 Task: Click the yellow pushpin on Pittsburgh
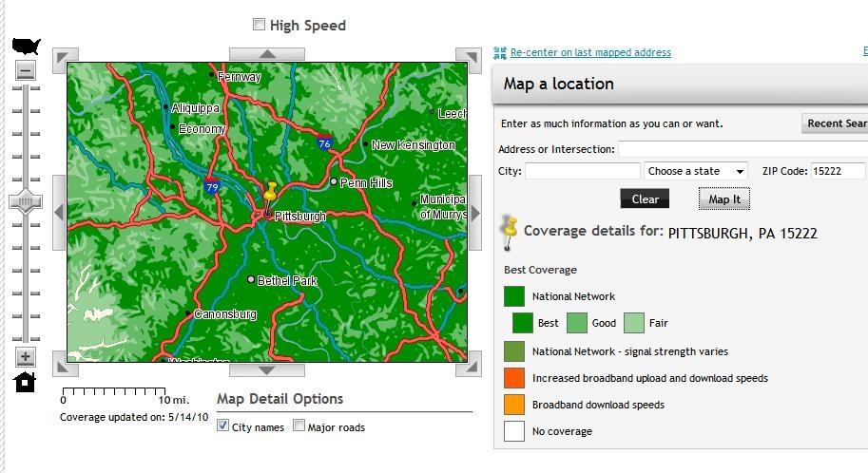pos(270,193)
